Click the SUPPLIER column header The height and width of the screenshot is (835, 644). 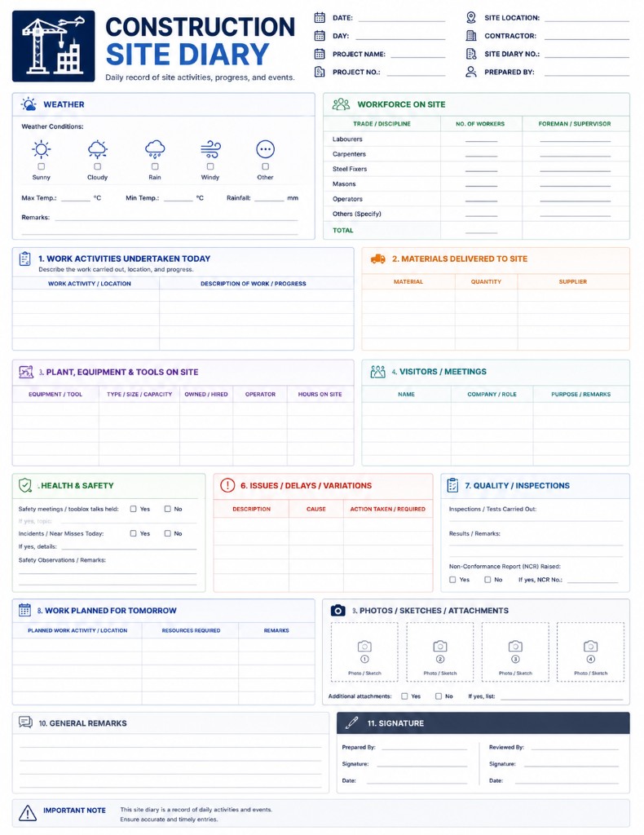tap(573, 281)
